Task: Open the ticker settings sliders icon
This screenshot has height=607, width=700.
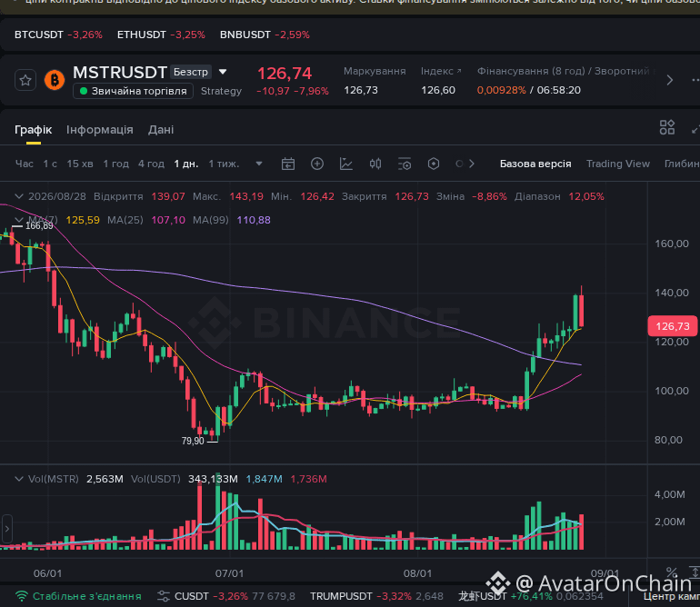Action: [x=164, y=596]
